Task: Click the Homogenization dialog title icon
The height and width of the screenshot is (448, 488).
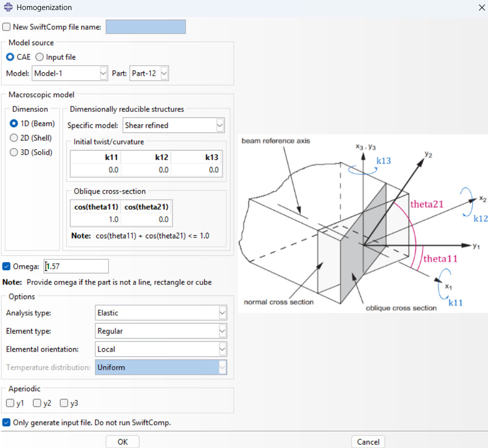Action: (8, 8)
